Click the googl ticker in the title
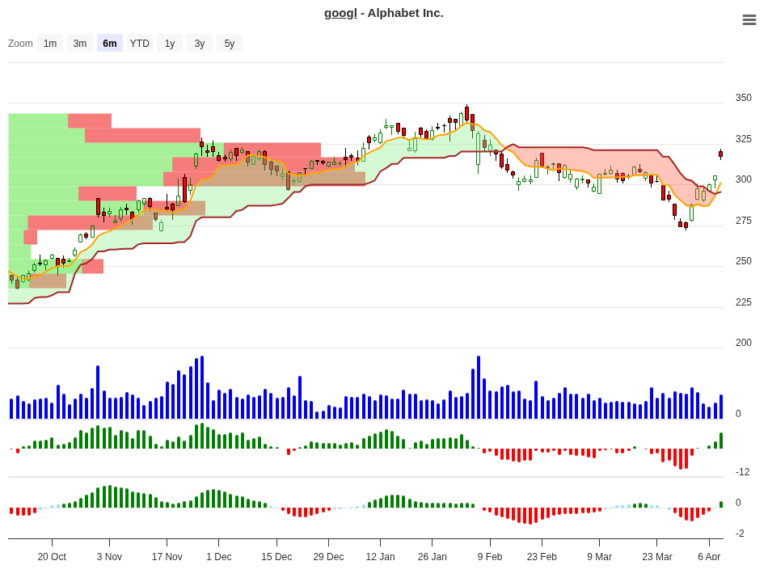This screenshot has width=768, height=582. tap(340, 13)
